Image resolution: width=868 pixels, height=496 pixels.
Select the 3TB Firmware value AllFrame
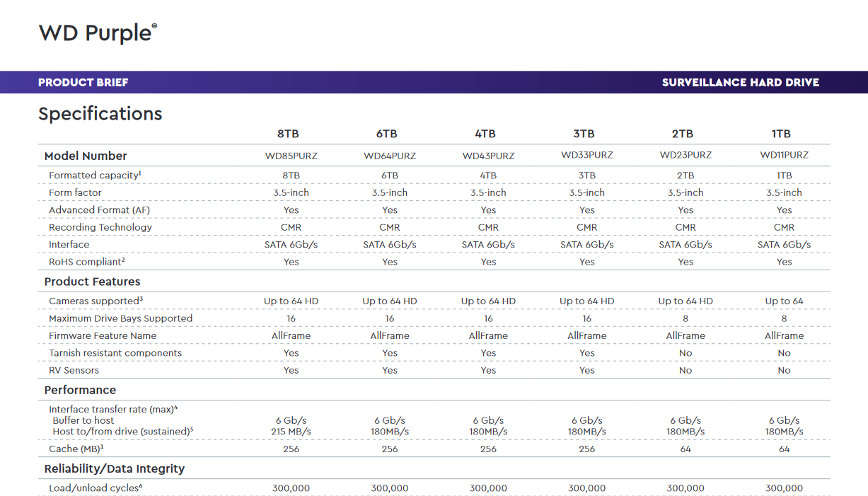point(587,336)
